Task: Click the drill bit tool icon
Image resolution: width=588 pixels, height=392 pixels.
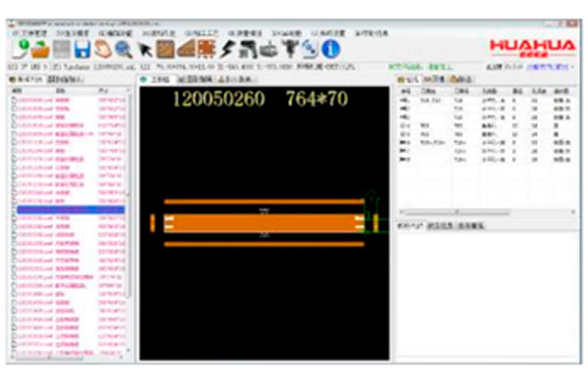Action: tap(289, 50)
